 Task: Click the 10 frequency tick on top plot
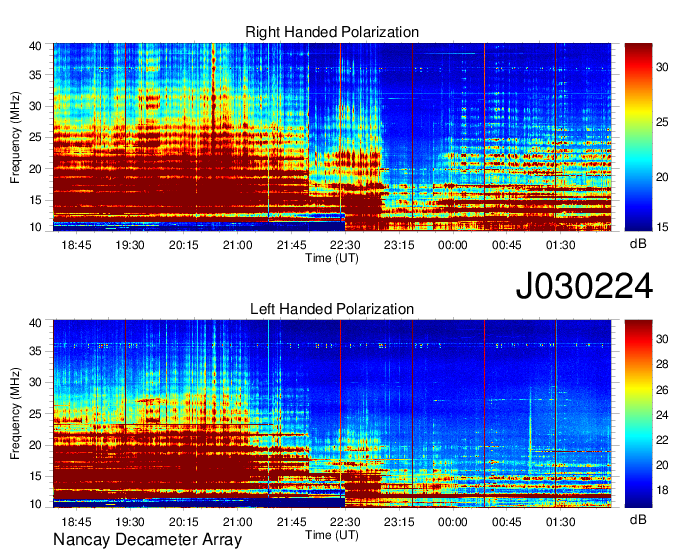click(35, 227)
